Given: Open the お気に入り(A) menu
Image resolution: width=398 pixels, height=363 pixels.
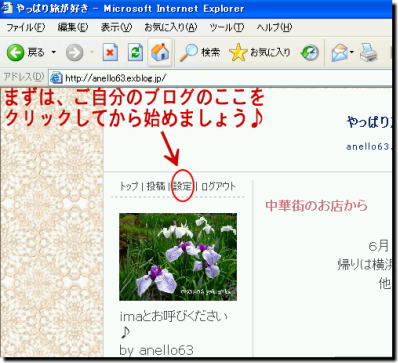Looking at the screenshot, I should click(x=171, y=27).
